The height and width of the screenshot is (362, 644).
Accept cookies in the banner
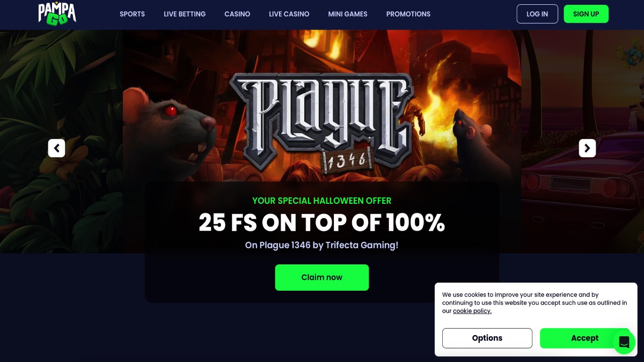pyautogui.click(x=584, y=338)
